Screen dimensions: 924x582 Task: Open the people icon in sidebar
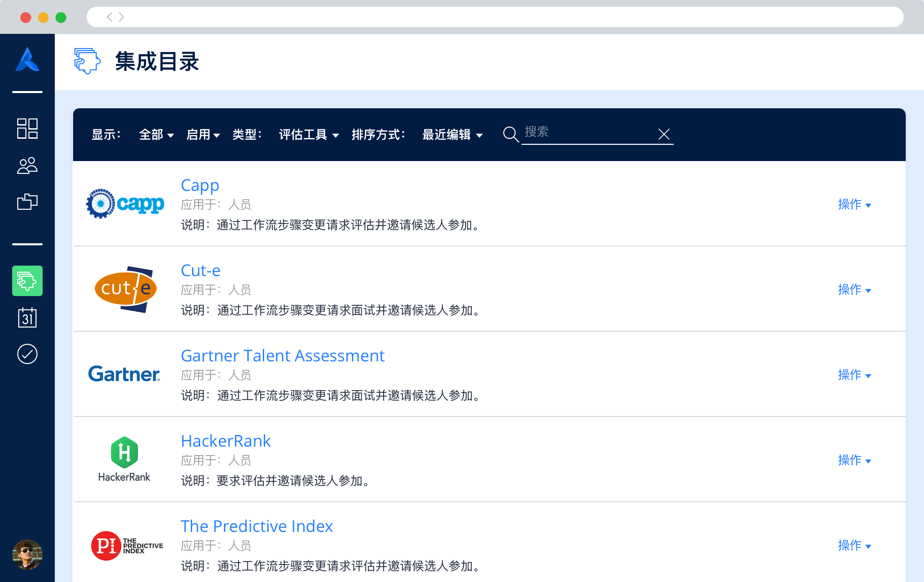[27, 165]
